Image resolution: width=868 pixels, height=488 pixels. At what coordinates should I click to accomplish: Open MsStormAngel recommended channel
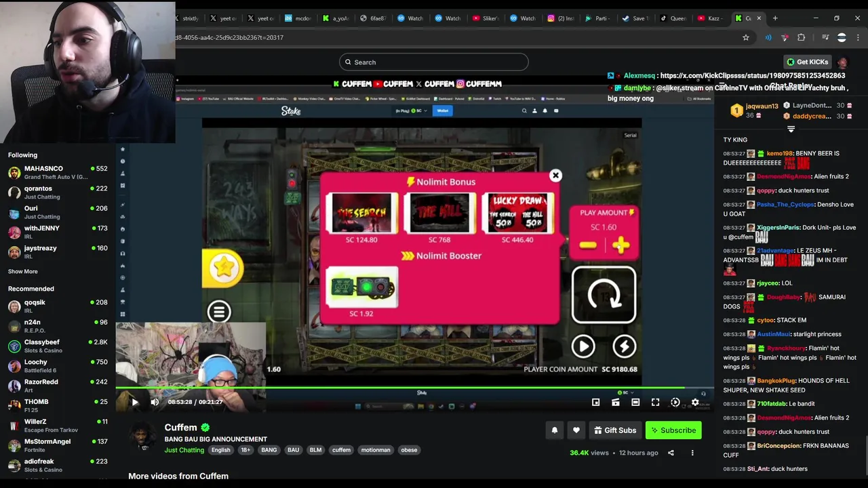point(58,445)
